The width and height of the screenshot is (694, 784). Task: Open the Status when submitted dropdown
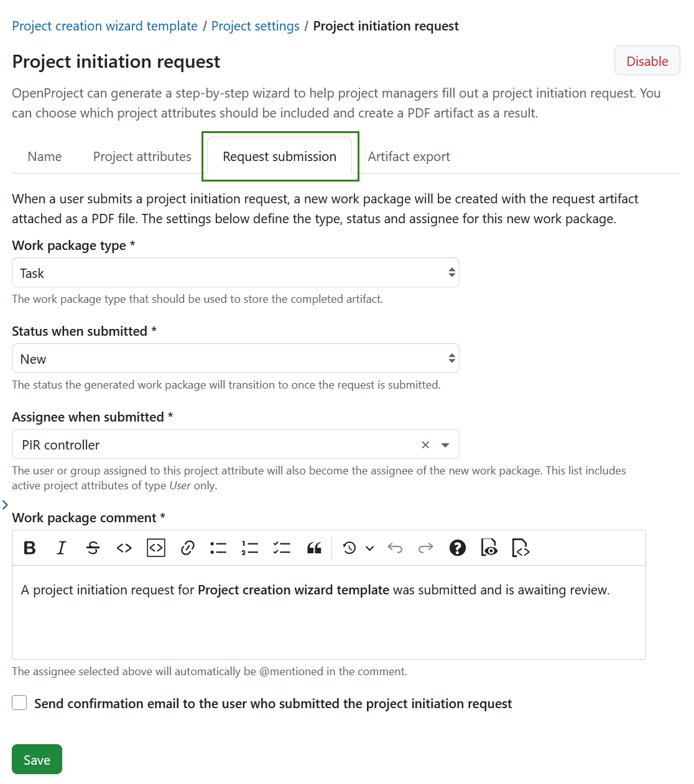235,358
